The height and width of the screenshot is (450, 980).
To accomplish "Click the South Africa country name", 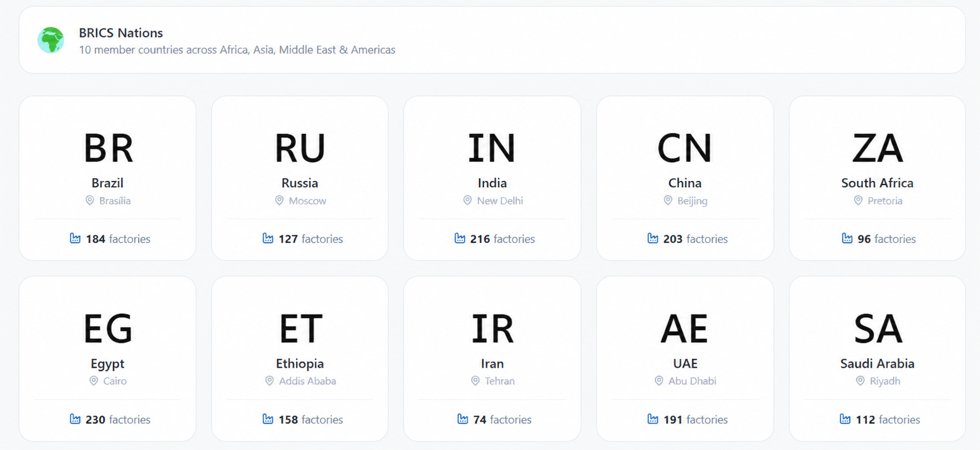I will (877, 183).
